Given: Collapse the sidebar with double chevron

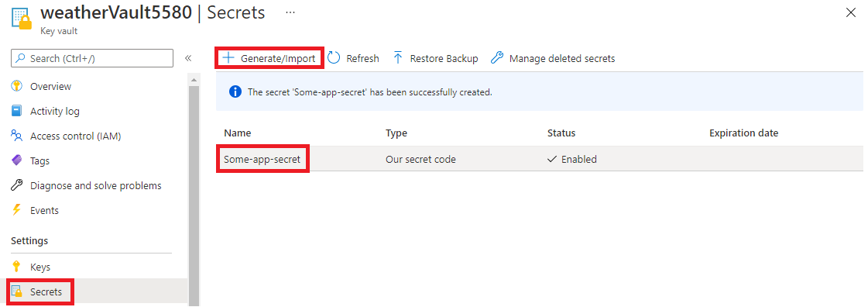Looking at the screenshot, I should pyautogui.click(x=188, y=58).
